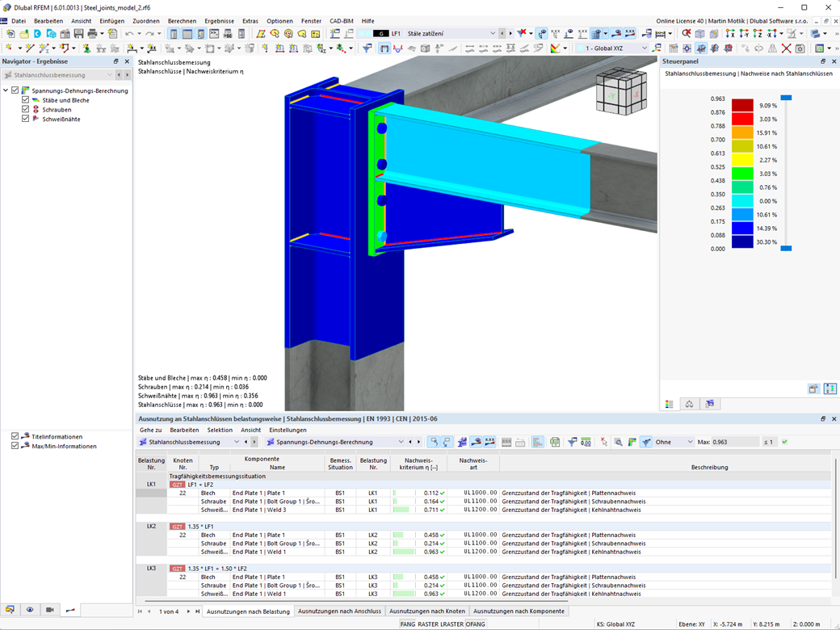Save the model using the disk icon
Viewport: 840px width, 630px height.
pos(78,34)
